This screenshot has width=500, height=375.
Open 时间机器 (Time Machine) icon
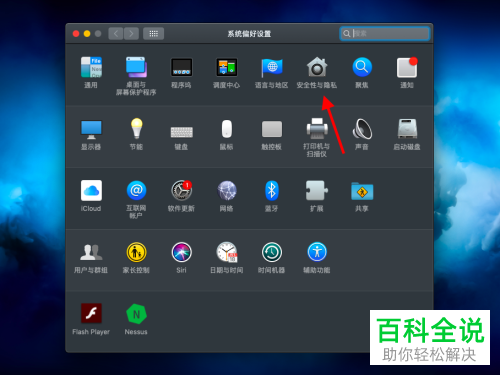click(x=272, y=252)
